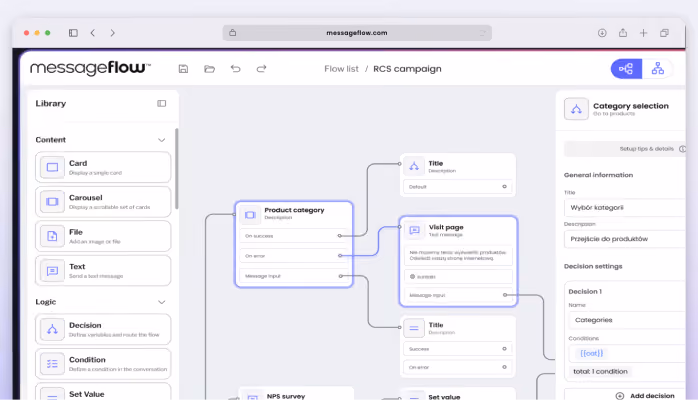This screenshot has width=698, height=400.
Task: Show browser tab overview
Action: coord(665,33)
